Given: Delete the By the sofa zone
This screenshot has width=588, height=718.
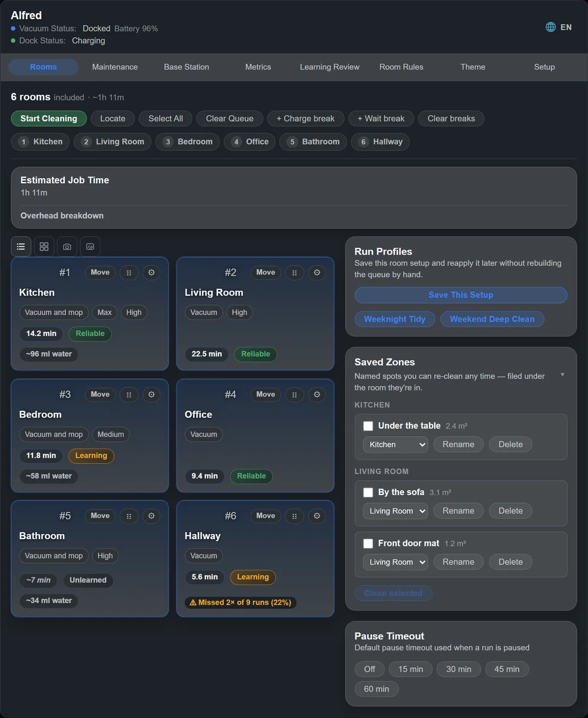Looking at the screenshot, I should [511, 511].
